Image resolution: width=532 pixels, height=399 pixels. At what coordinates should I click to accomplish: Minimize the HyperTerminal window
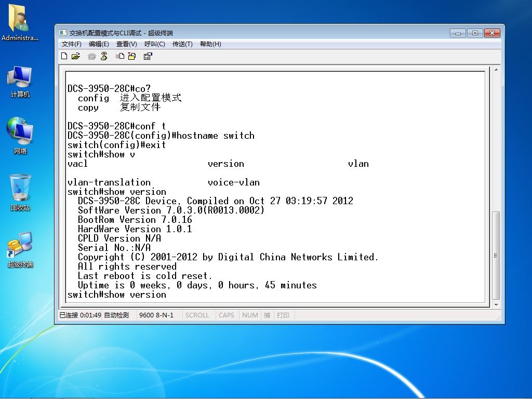[458, 33]
